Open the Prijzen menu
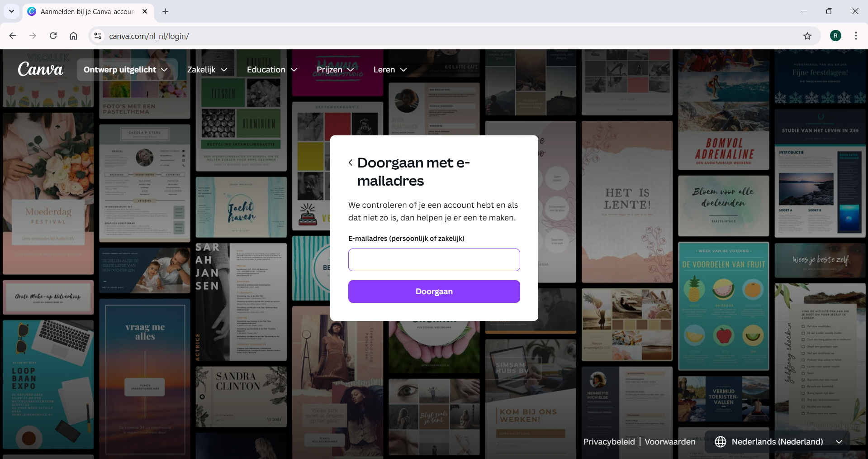 [x=335, y=70]
